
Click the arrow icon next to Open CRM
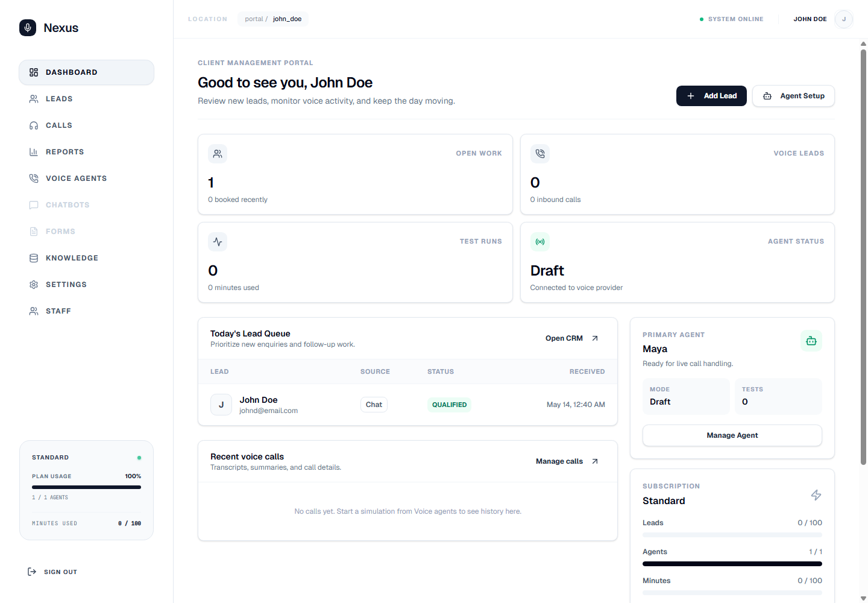pyautogui.click(x=595, y=338)
